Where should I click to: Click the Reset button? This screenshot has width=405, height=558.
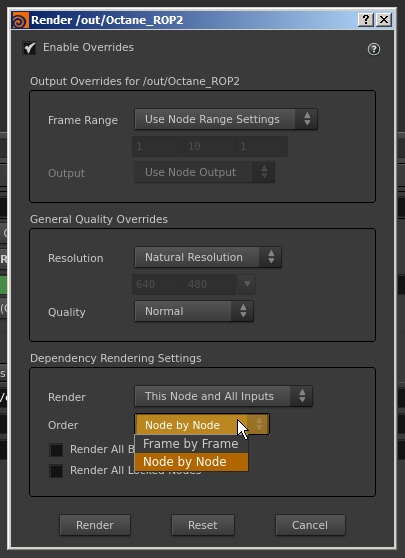click(203, 525)
